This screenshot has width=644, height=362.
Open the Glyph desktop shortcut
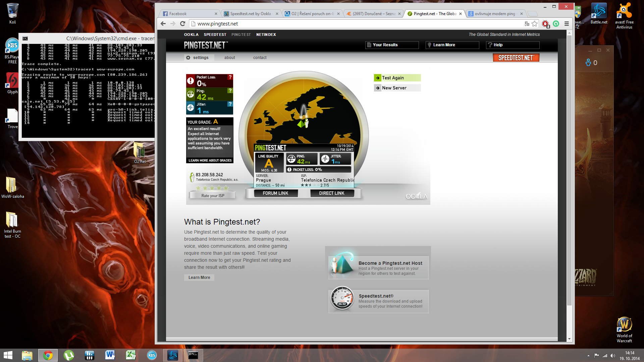click(12, 83)
